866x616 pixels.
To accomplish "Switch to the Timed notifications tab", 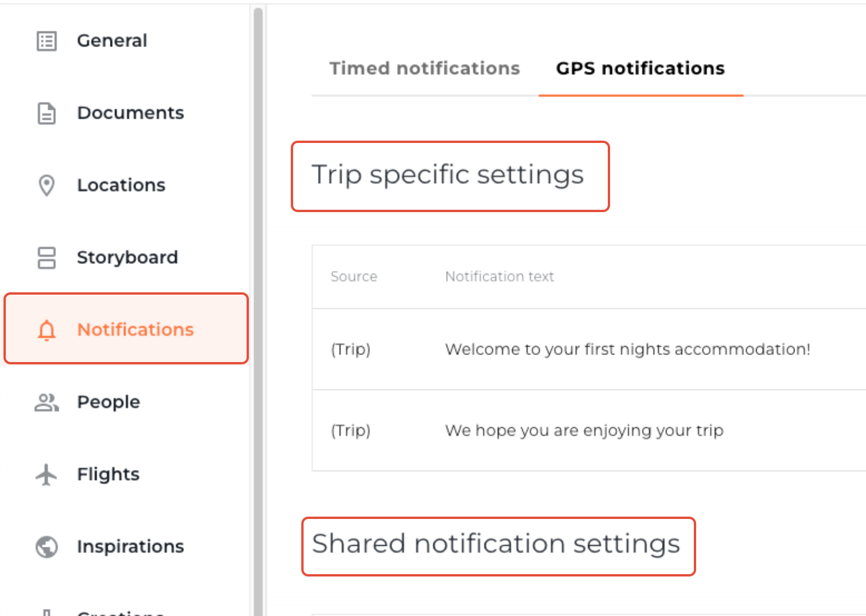I will pos(424,68).
